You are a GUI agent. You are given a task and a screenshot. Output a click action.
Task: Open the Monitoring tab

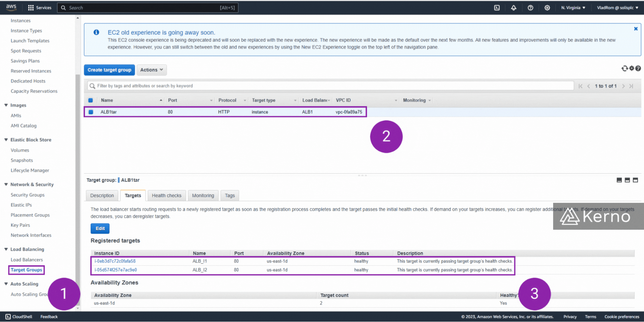[203, 196]
